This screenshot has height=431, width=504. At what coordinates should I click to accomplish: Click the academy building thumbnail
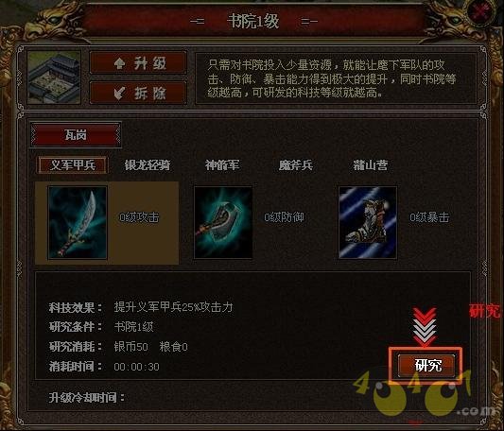pyautogui.click(x=54, y=78)
